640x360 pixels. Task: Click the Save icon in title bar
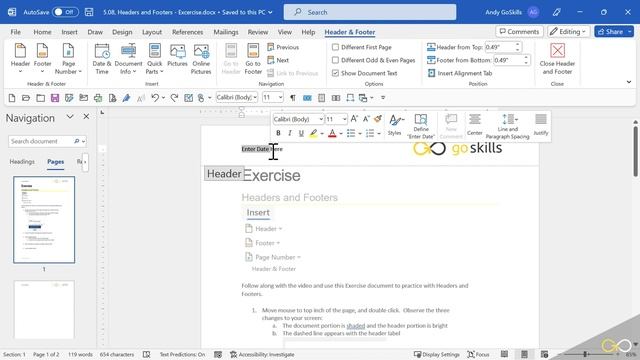click(89, 12)
